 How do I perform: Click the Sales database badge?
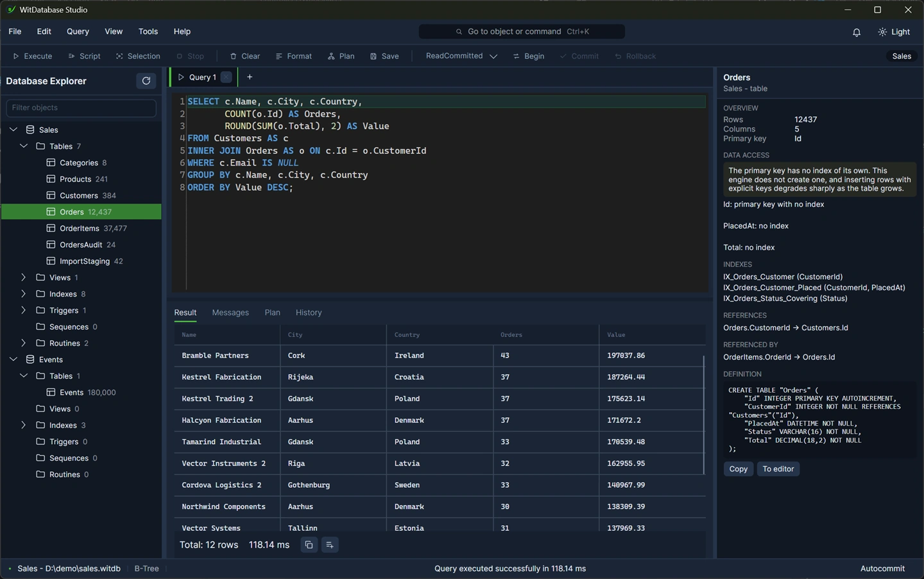pos(902,56)
